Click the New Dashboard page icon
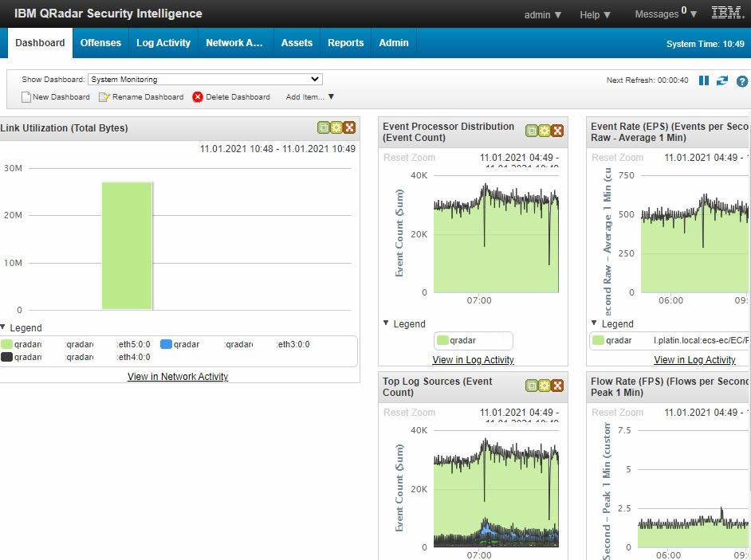 [x=26, y=97]
